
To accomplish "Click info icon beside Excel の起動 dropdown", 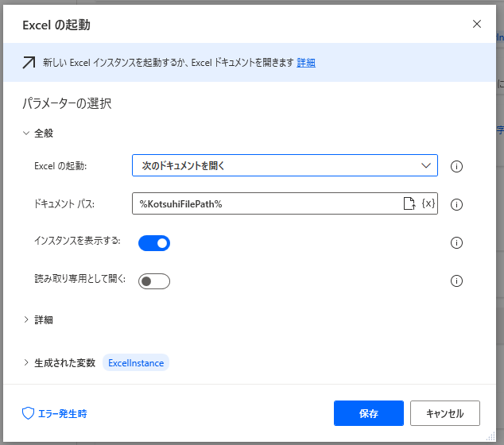I will (456, 166).
